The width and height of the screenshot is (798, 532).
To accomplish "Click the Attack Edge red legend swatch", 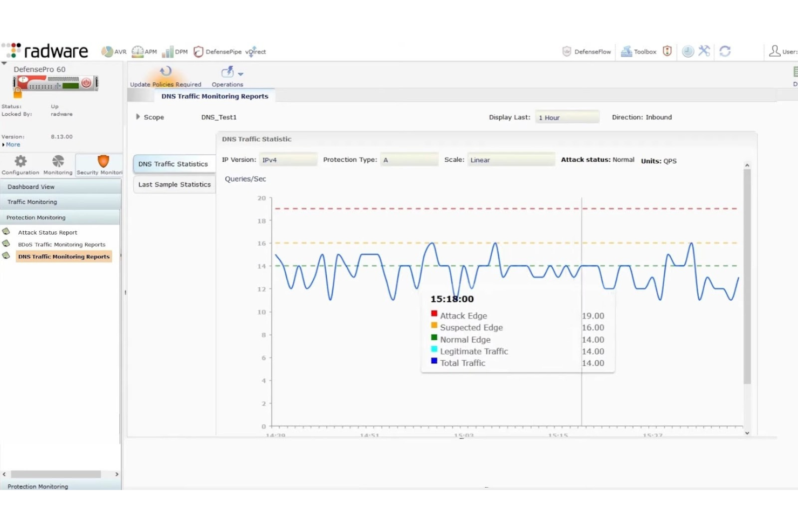I will pyautogui.click(x=434, y=314).
